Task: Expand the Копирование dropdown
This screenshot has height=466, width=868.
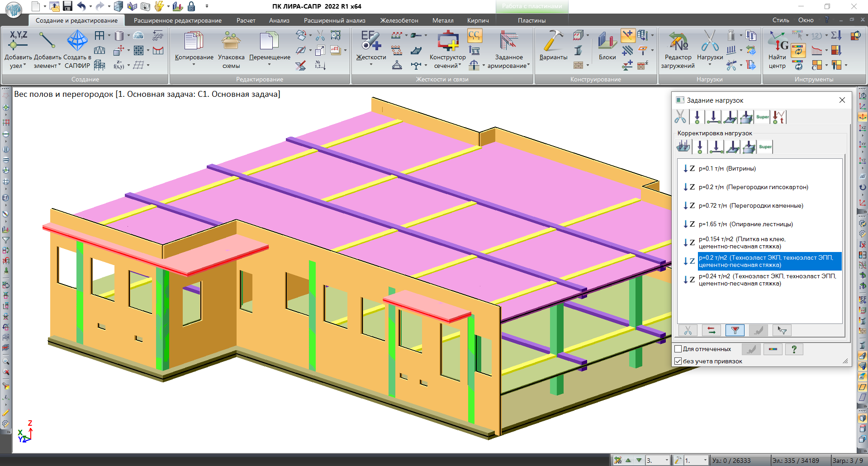Action: 194,65
